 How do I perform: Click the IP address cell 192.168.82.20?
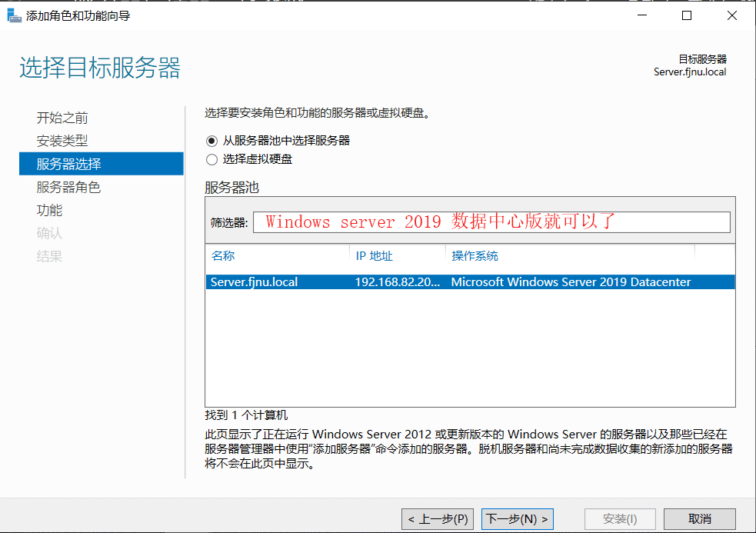point(397,282)
